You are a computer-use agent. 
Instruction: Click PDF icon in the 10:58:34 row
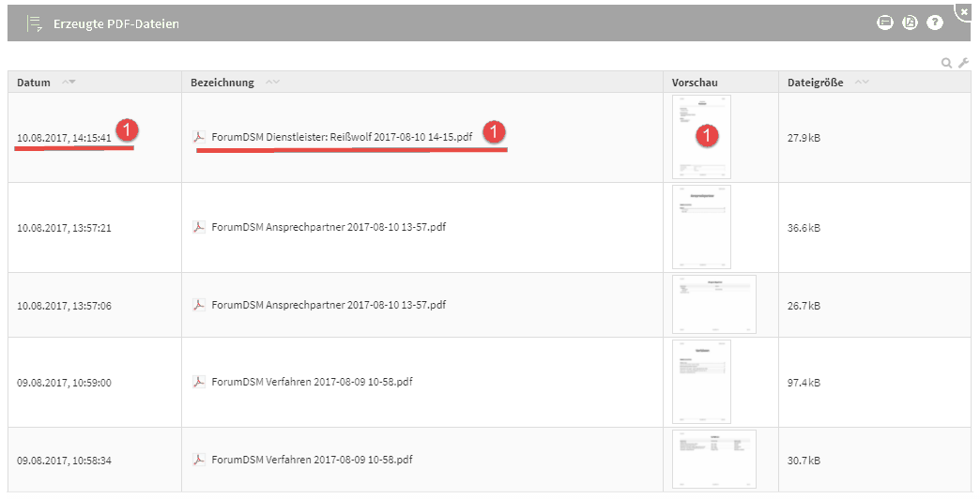pyautogui.click(x=199, y=460)
